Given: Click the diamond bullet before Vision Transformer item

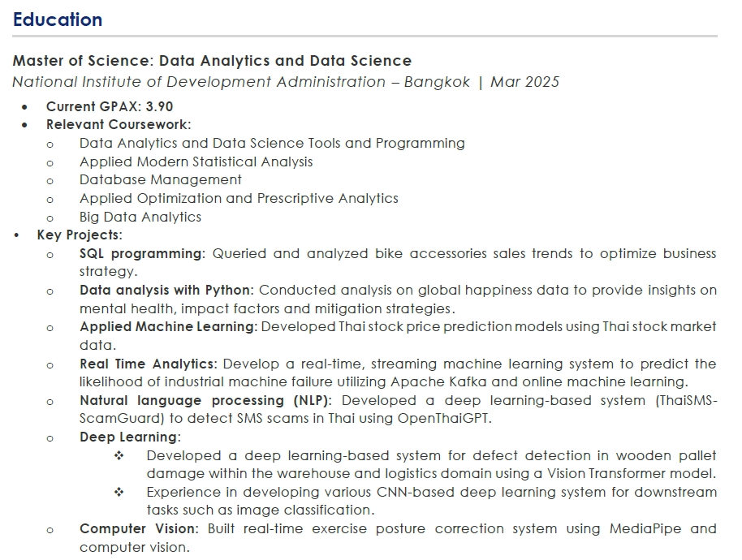Looking at the screenshot, I should click(x=119, y=455).
